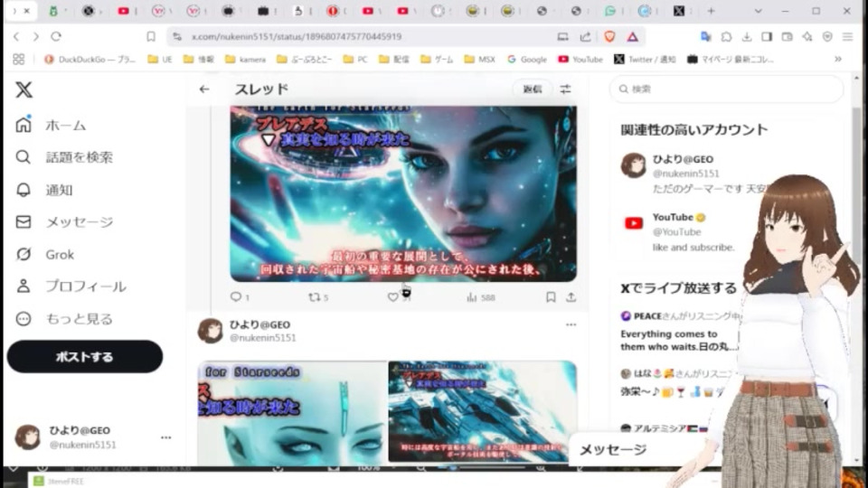Open browser main menu hamburger
The image size is (868, 488).
[847, 36]
